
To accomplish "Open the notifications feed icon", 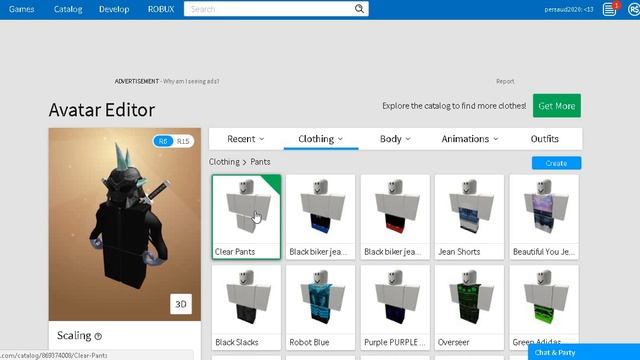I will coord(609,9).
